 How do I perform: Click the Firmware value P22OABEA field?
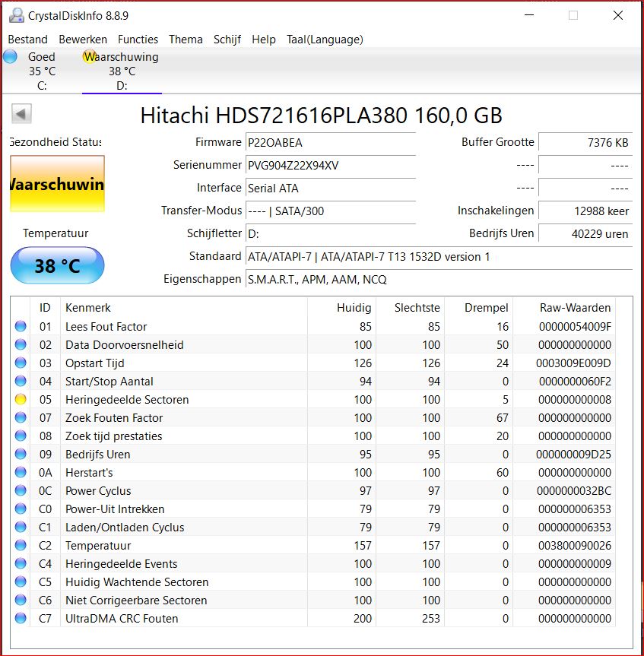coord(330,143)
